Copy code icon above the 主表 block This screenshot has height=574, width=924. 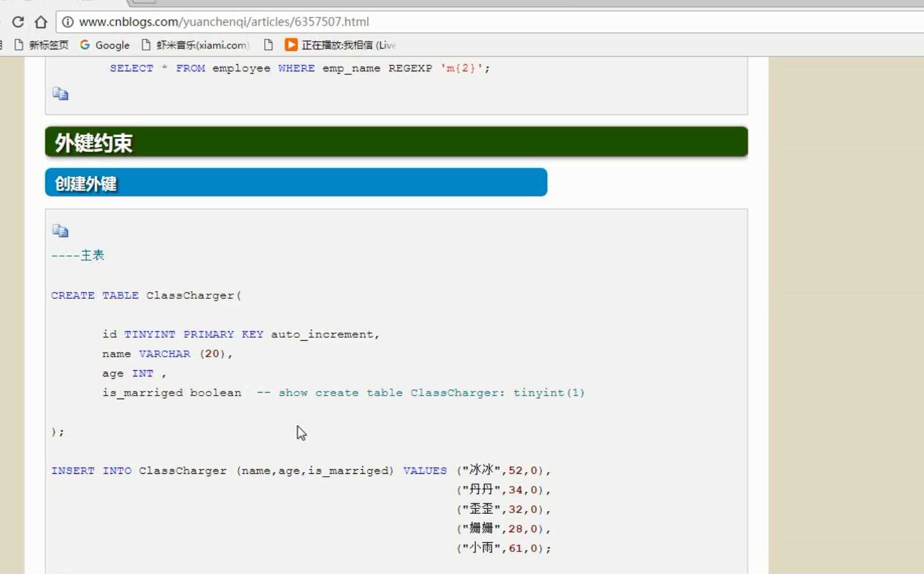[x=60, y=231]
